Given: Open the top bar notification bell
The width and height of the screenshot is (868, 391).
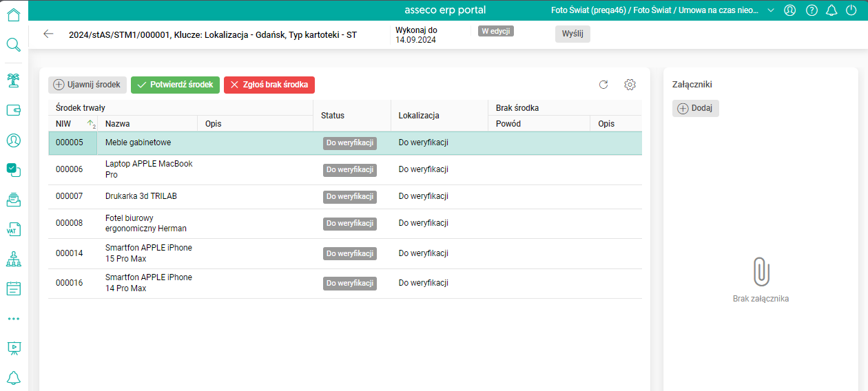Looking at the screenshot, I should [x=831, y=10].
